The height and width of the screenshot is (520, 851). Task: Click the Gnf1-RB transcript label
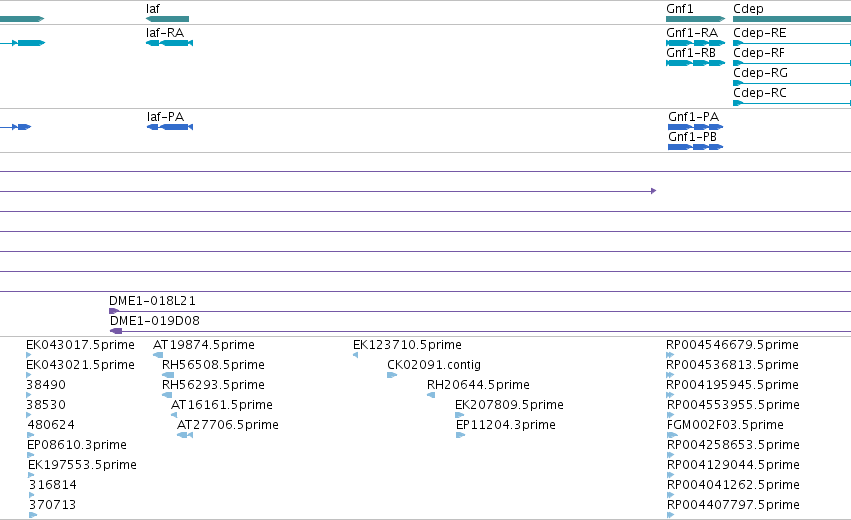pos(691,53)
